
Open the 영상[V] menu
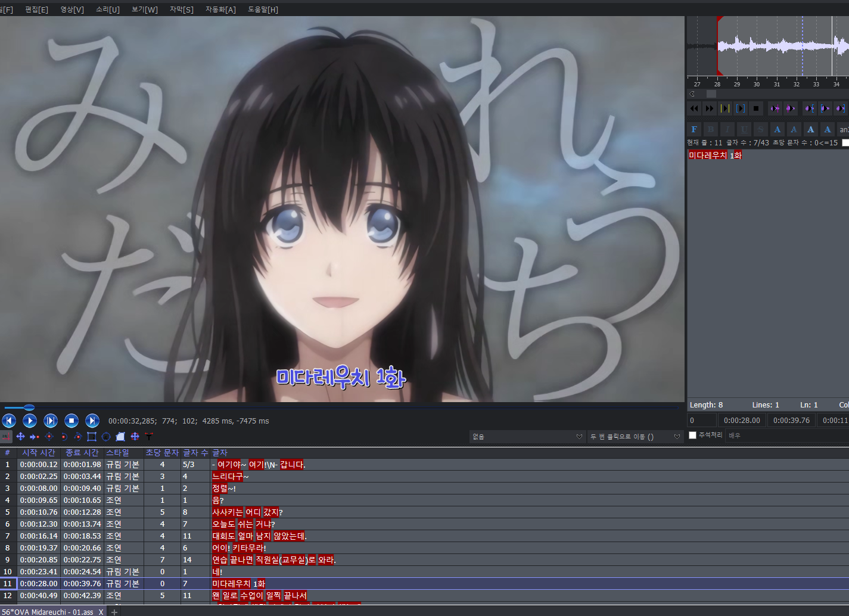72,10
